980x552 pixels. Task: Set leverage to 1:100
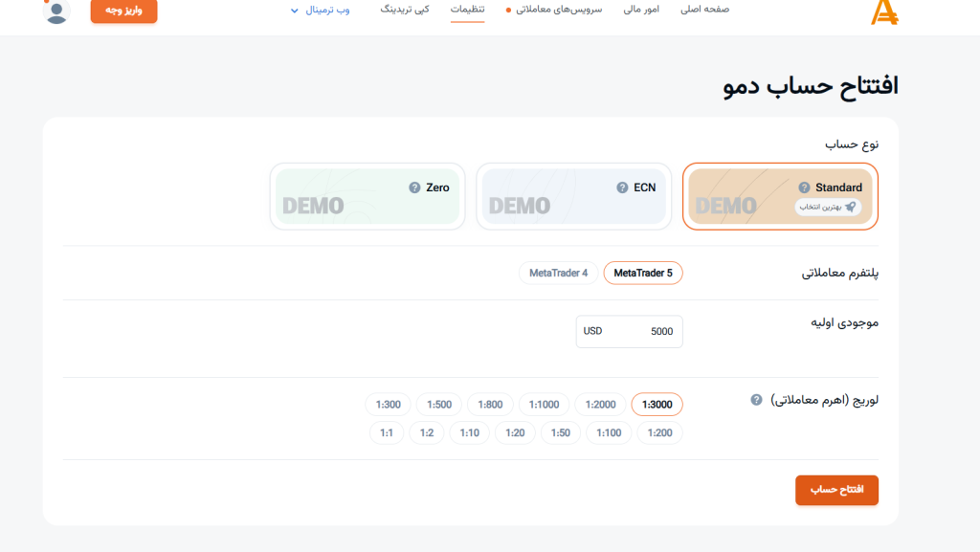[609, 432]
